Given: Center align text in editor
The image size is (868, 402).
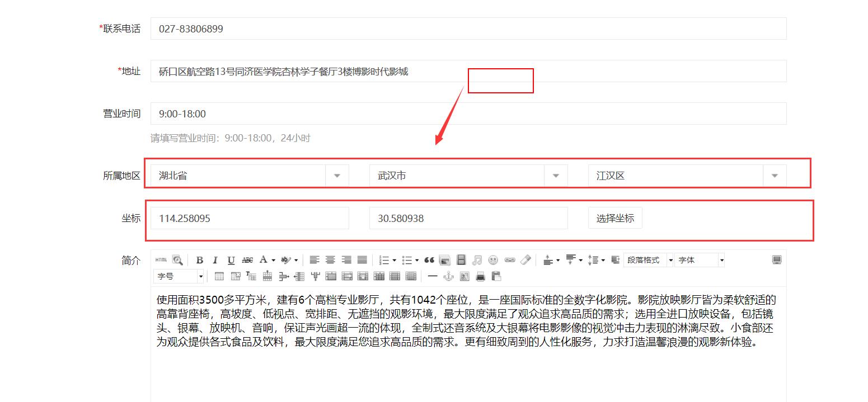Looking at the screenshot, I should coord(330,260).
